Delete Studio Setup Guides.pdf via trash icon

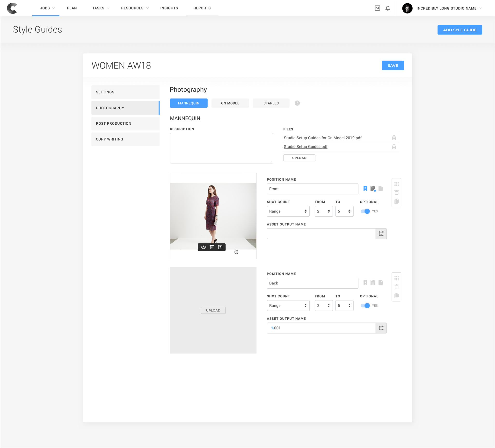(x=394, y=147)
